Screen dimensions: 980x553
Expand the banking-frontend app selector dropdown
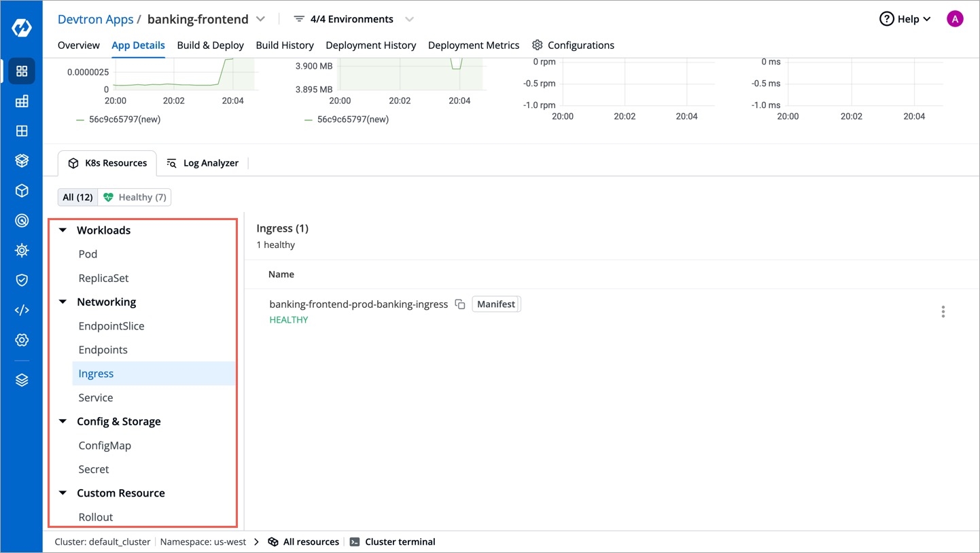261,19
